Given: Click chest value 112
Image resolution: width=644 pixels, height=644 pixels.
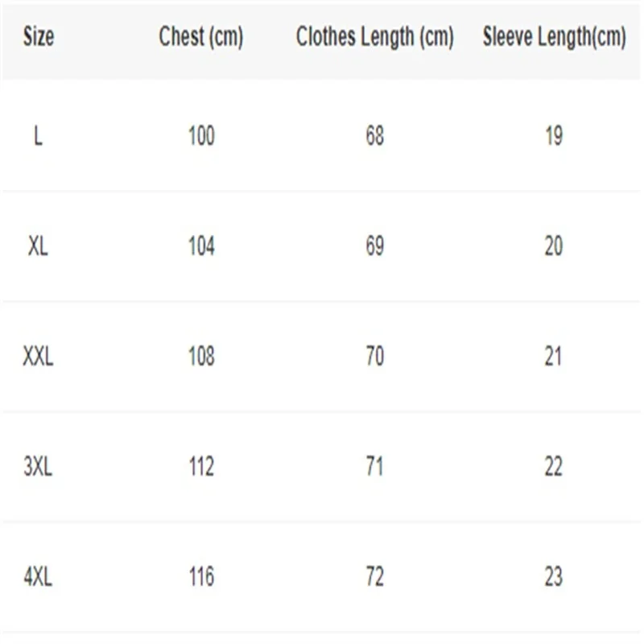Looking at the screenshot, I should click(x=201, y=466).
